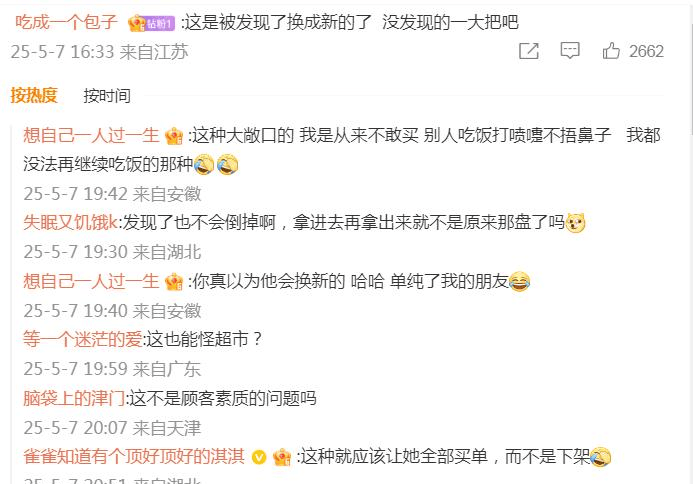The image size is (693, 484).
Task: Click the doge emoji in 失眠又饥饿k reply
Action: [575, 222]
